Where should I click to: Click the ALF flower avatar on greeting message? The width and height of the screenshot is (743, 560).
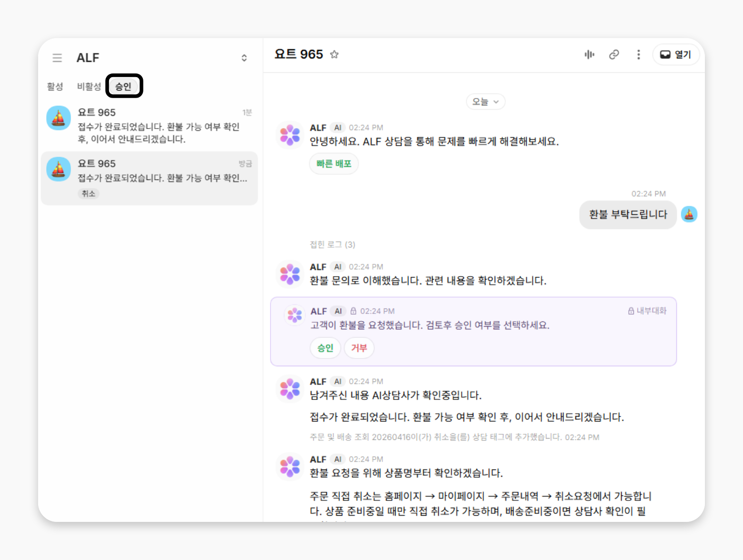(x=290, y=135)
